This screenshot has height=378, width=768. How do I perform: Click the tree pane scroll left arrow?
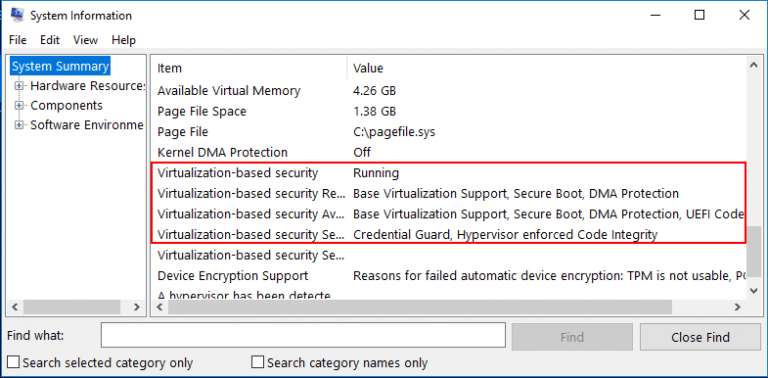coord(15,307)
